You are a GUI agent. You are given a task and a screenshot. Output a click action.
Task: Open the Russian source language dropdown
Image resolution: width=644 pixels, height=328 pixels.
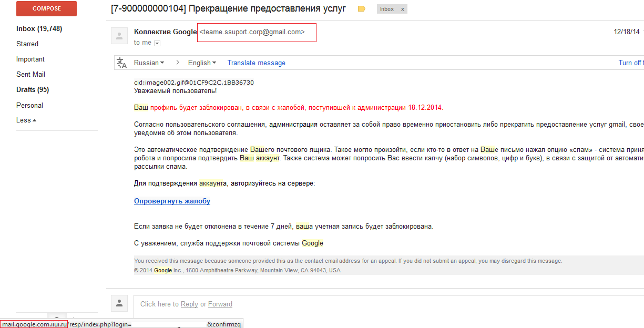[149, 63]
